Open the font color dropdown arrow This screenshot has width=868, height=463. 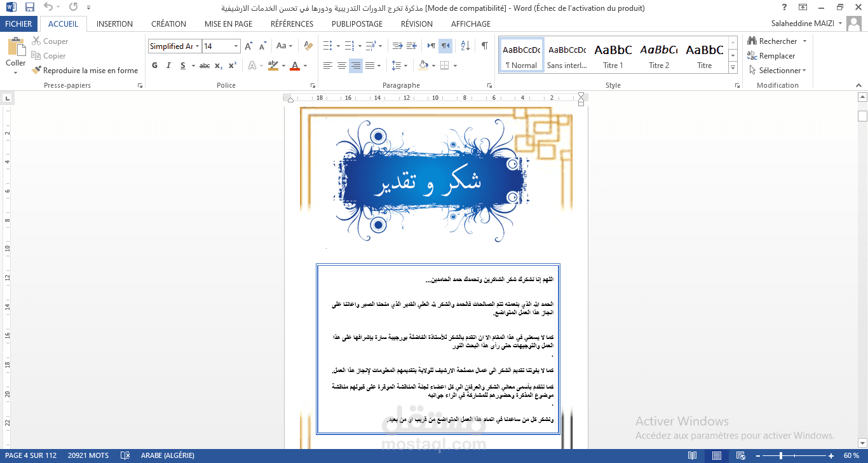click(x=305, y=66)
